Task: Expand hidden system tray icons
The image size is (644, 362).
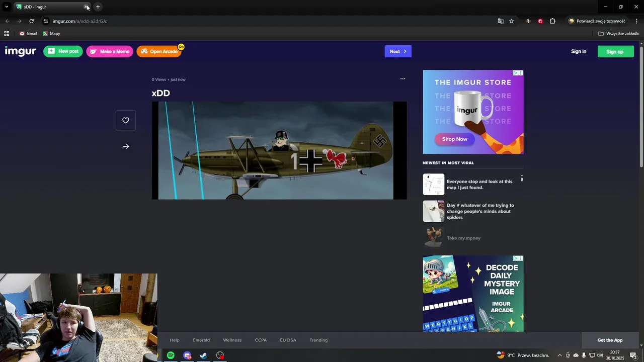Action: 559,355
